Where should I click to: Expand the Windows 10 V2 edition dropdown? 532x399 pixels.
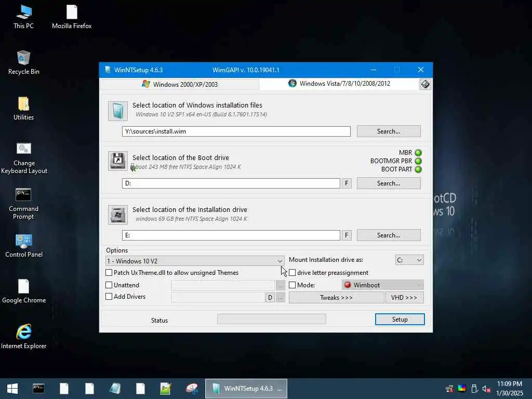click(x=195, y=261)
